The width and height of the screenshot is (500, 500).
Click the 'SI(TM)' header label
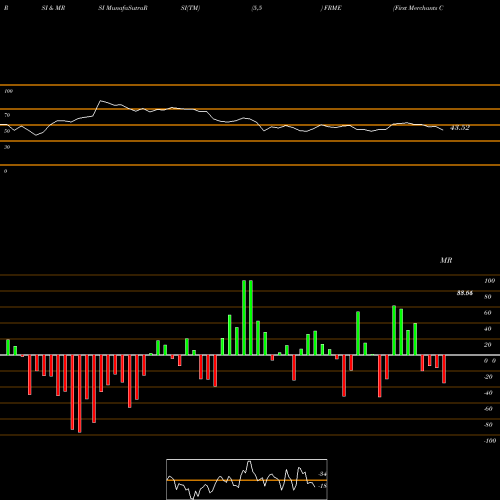pyautogui.click(x=190, y=8)
